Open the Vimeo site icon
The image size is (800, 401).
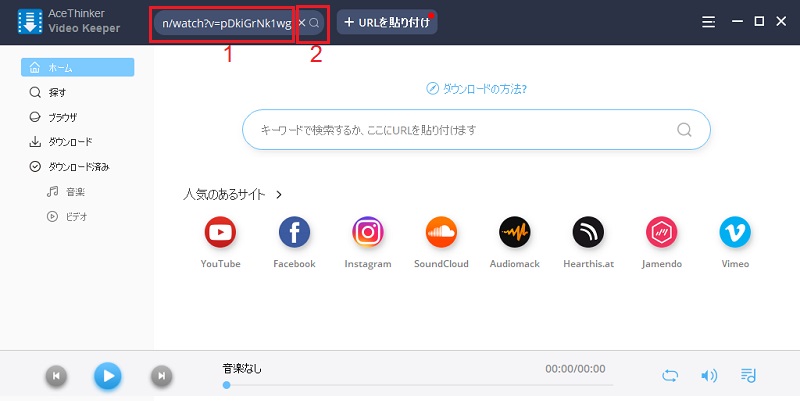(x=735, y=232)
